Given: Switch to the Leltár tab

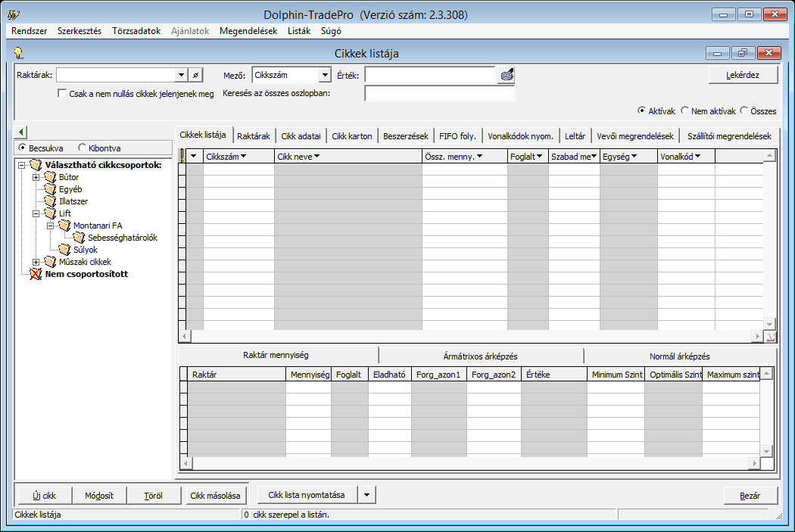Looking at the screenshot, I should [575, 135].
